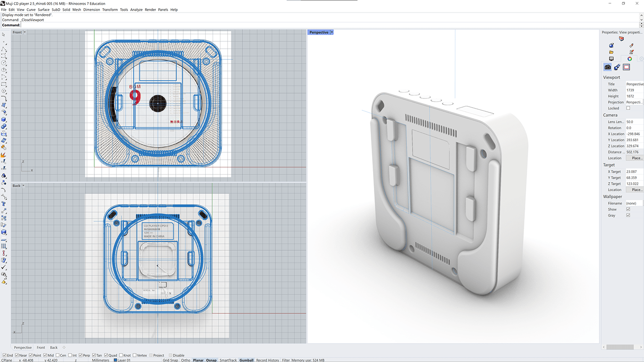Switch to the Back viewport tab at bottom

pyautogui.click(x=53, y=347)
